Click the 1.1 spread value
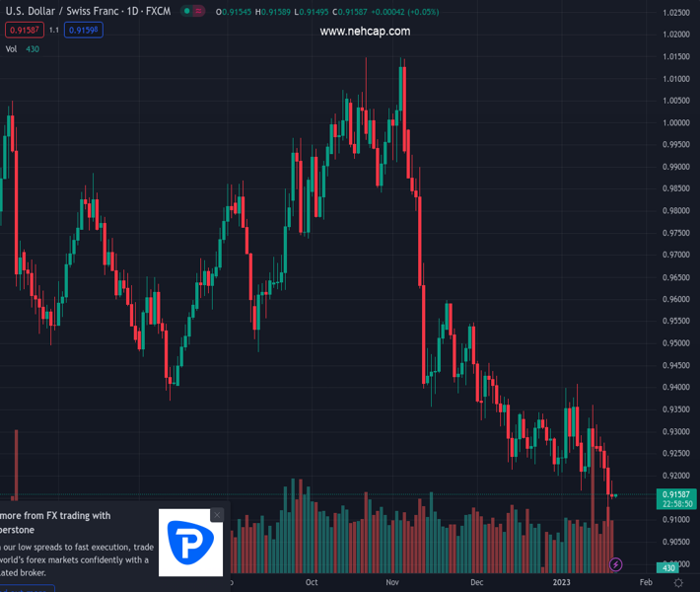The height and width of the screenshot is (592, 700). 54,30
